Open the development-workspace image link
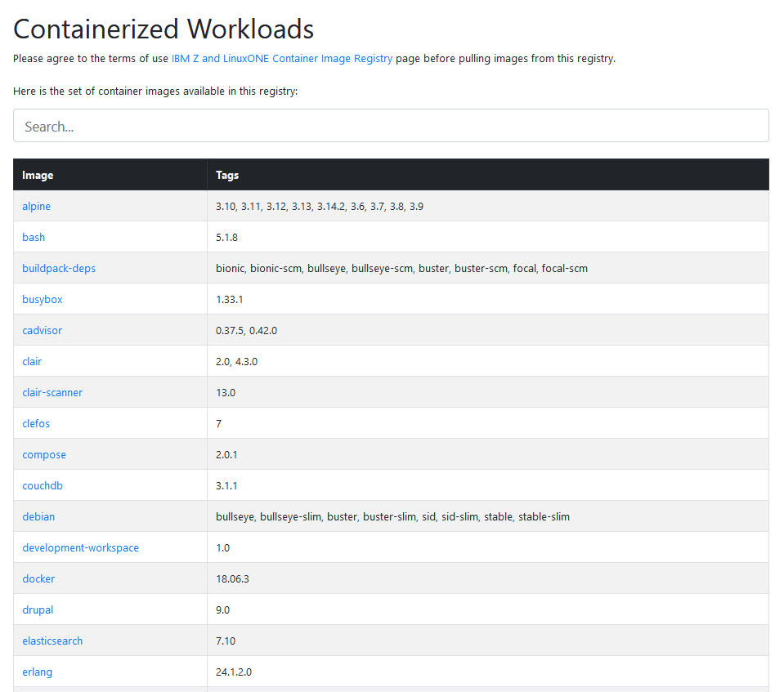The height and width of the screenshot is (692, 784). point(80,547)
